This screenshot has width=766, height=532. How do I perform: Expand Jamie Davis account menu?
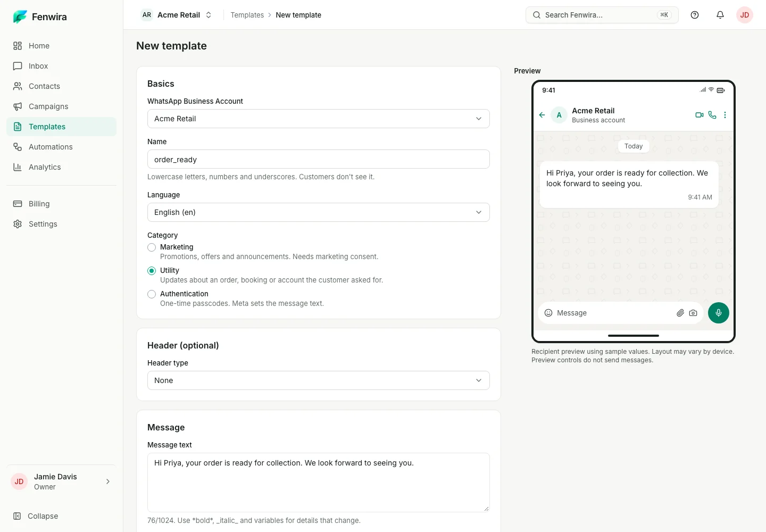pyautogui.click(x=62, y=481)
